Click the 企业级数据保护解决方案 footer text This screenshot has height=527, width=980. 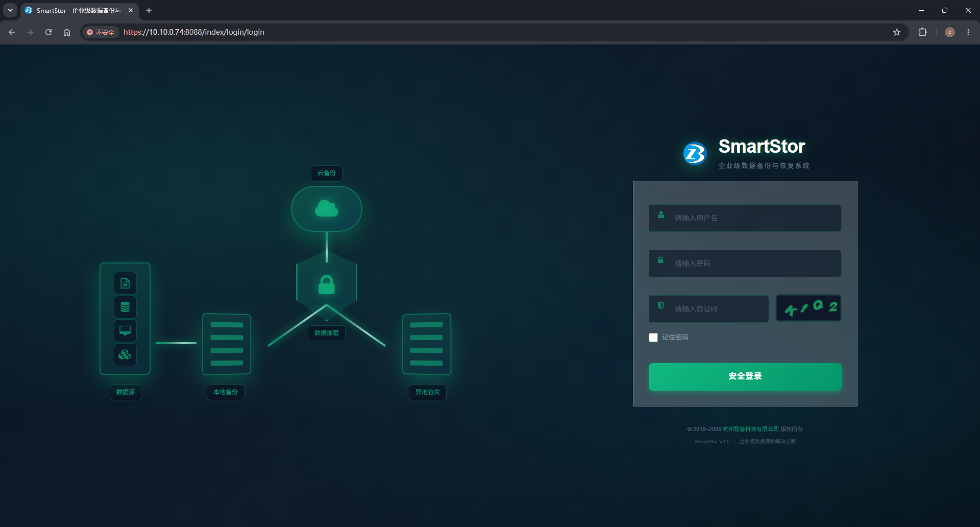(x=768, y=442)
